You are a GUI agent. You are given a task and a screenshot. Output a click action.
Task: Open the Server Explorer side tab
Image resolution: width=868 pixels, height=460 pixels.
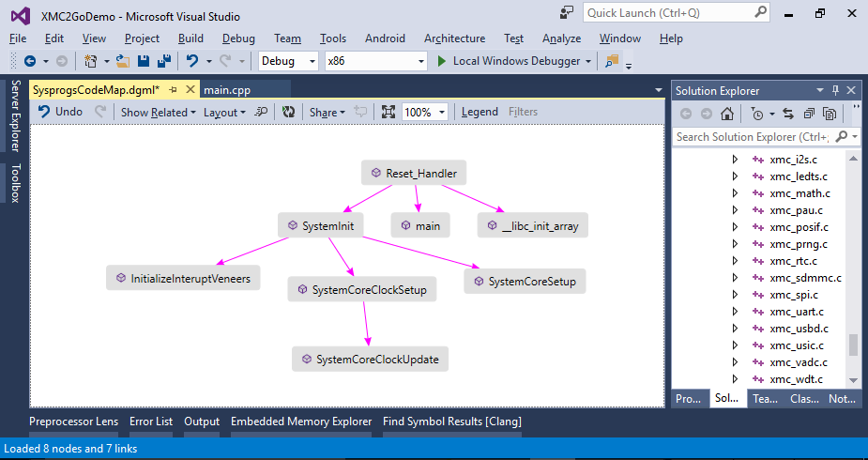tap(16, 115)
